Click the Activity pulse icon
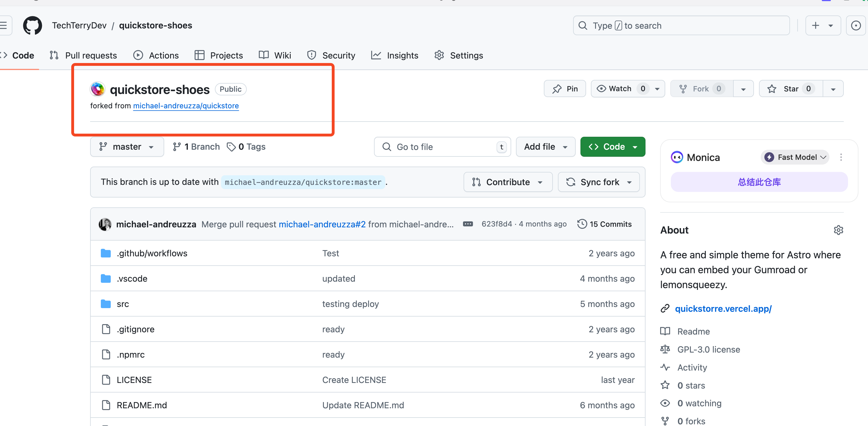 [x=665, y=367]
